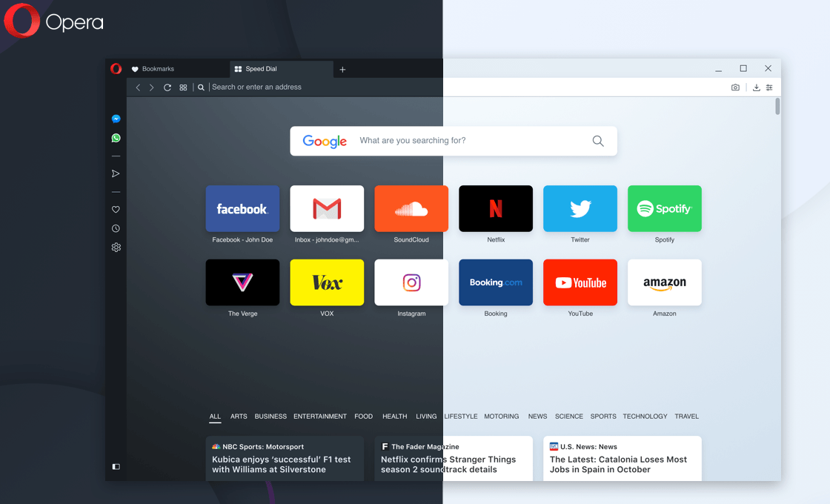Open Facebook Messenger in the sidebar
The width and height of the screenshot is (830, 504).
pyautogui.click(x=116, y=119)
